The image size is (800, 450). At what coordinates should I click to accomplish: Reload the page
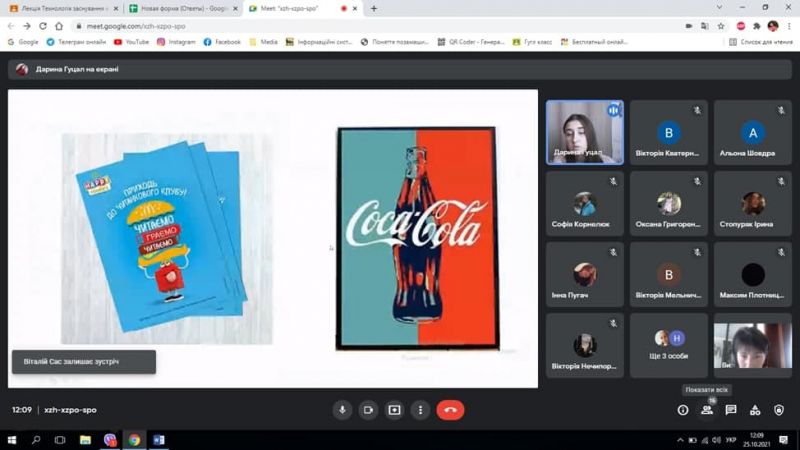43,26
